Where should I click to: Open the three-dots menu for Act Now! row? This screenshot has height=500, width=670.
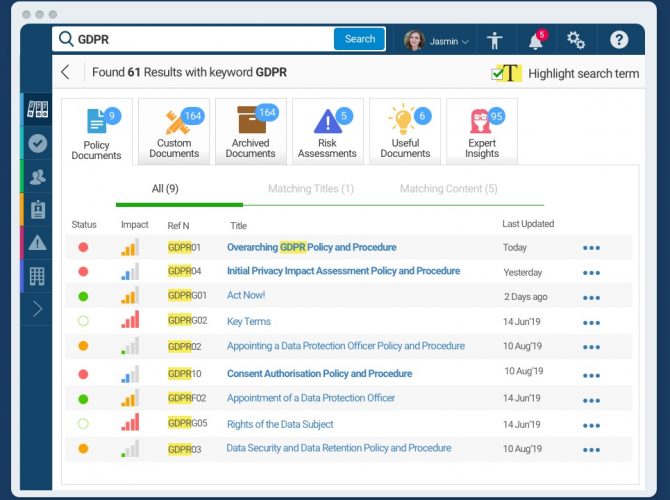tap(591, 298)
